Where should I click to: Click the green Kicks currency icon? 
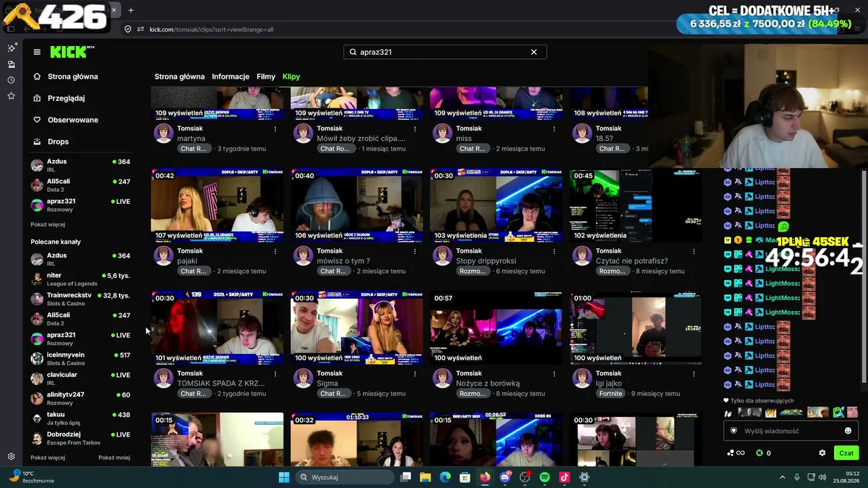coord(759,453)
